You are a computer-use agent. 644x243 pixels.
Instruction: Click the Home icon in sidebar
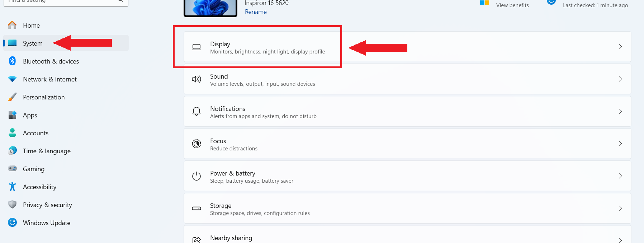tap(12, 25)
